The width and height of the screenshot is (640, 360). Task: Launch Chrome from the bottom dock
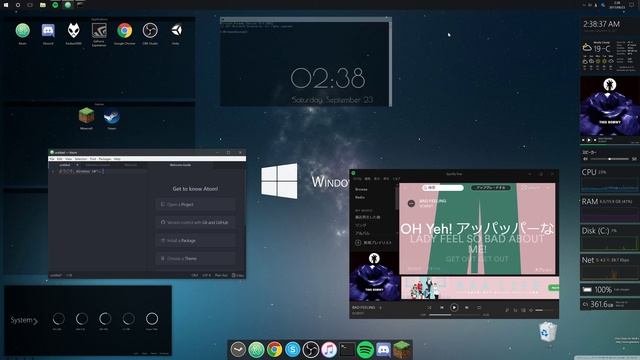click(274, 350)
